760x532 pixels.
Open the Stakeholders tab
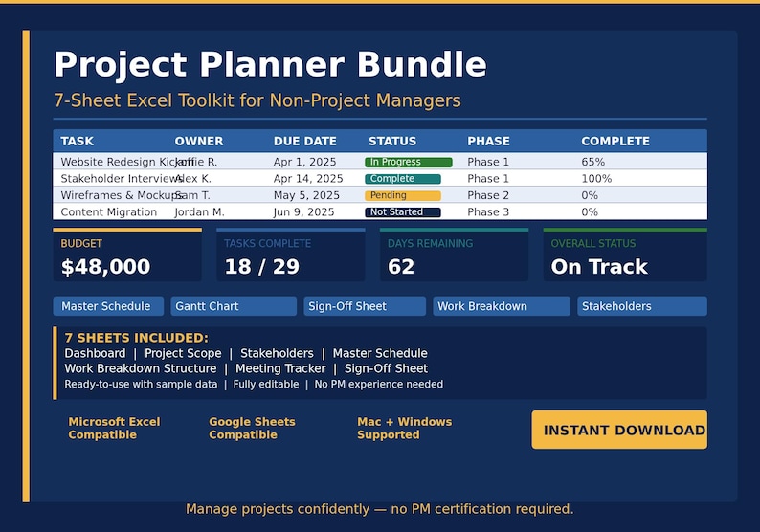[641, 306]
